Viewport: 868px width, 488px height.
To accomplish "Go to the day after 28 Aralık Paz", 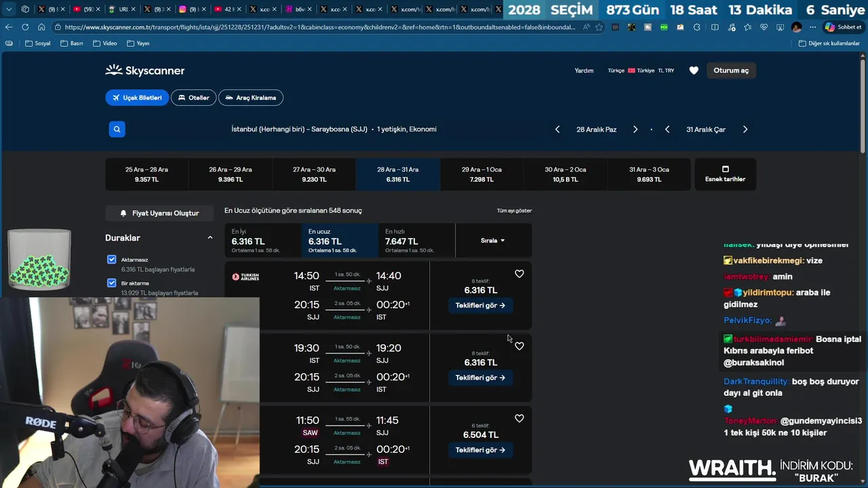I will (635, 129).
